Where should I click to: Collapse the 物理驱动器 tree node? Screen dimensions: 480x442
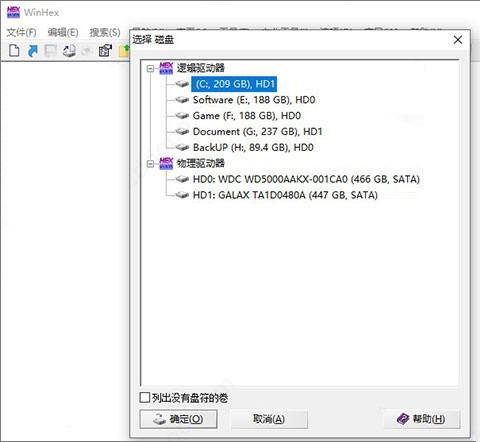150,164
